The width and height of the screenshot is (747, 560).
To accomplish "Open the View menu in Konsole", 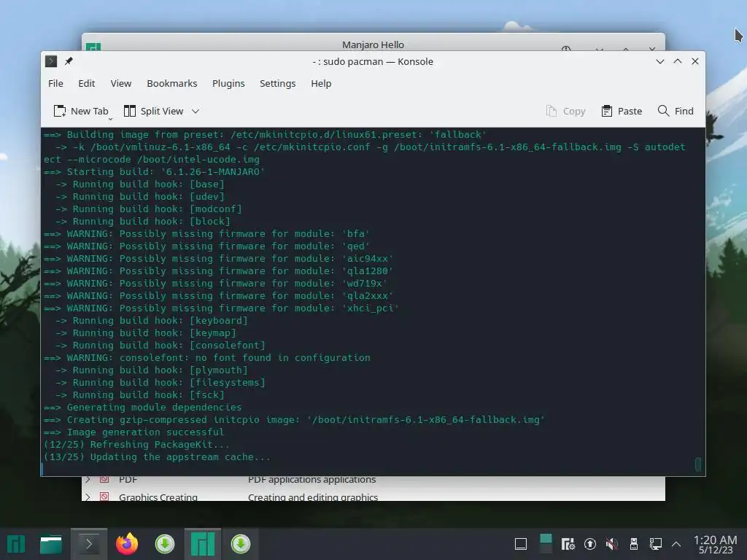I will [120, 83].
